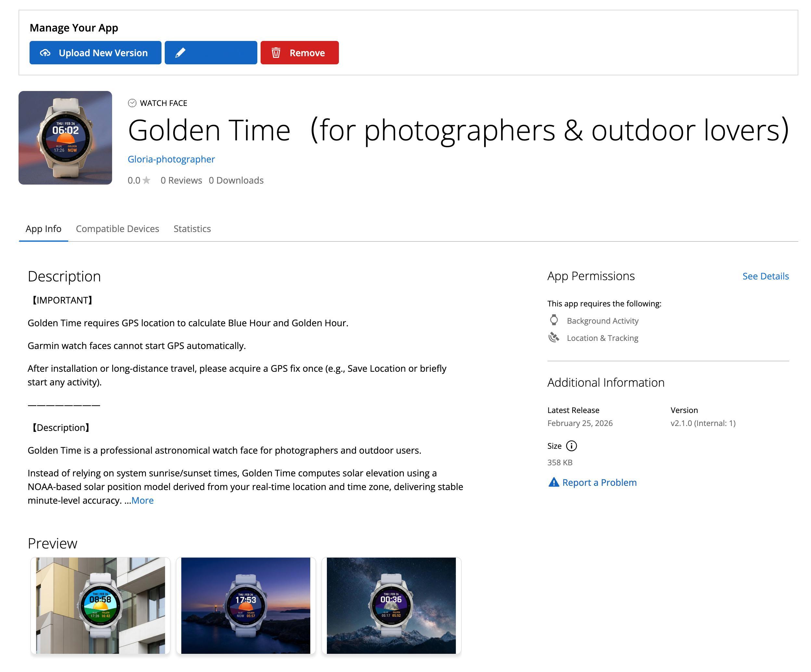This screenshot has height=672, width=811.
Task: Click the Size info circle icon
Action: point(571,446)
